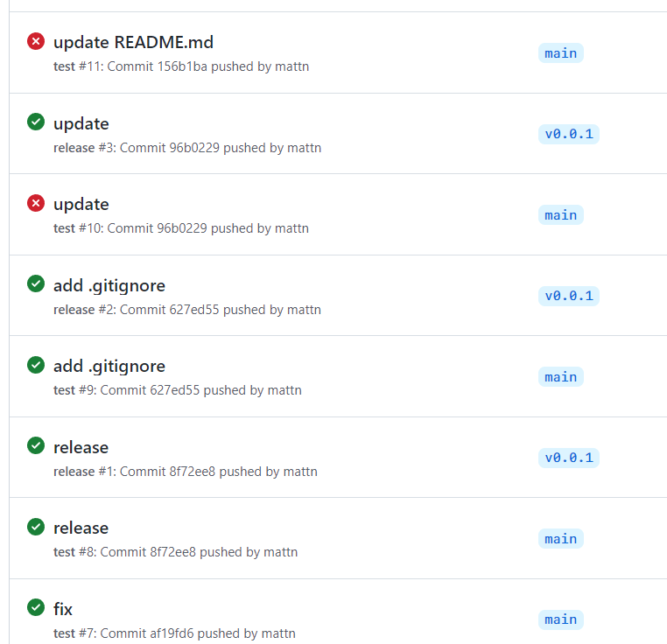Select the v0.0.1 tag on release #3
The height and width of the screenshot is (644, 667).
click(x=569, y=134)
